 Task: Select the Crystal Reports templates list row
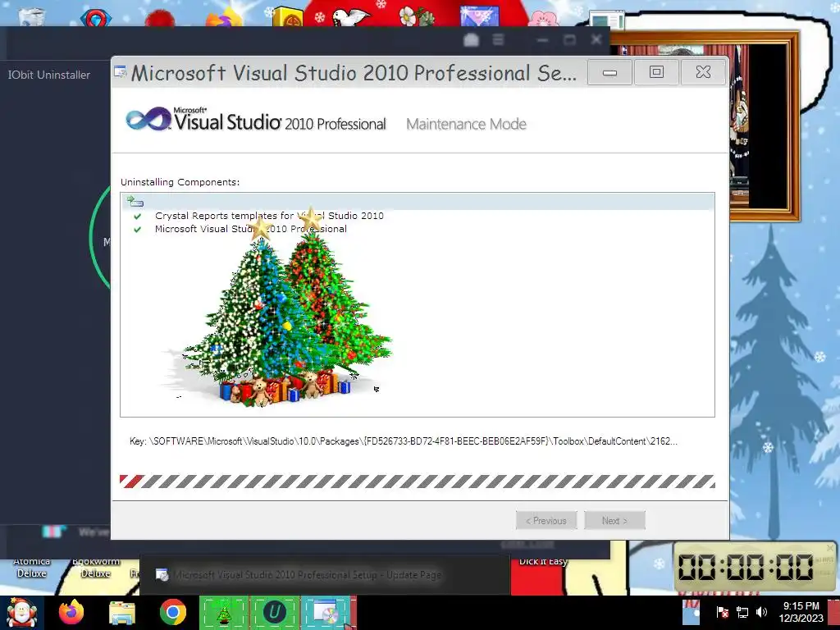point(418,216)
